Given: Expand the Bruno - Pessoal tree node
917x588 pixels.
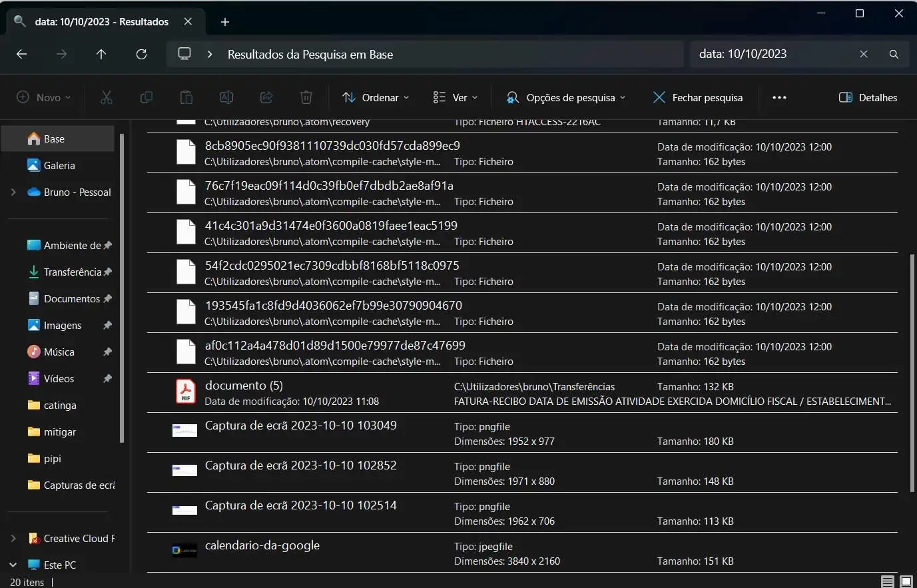Looking at the screenshot, I should tap(13, 192).
